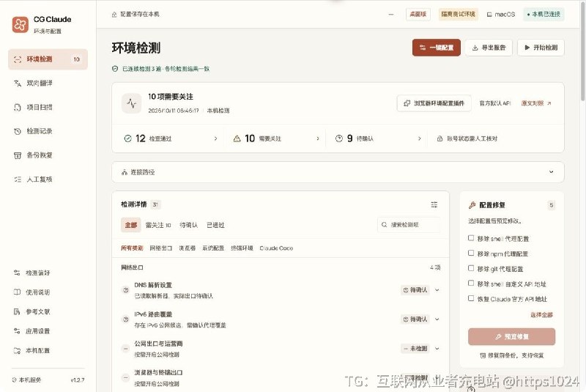Expand the 9 待确认 chevron

tap(419, 138)
